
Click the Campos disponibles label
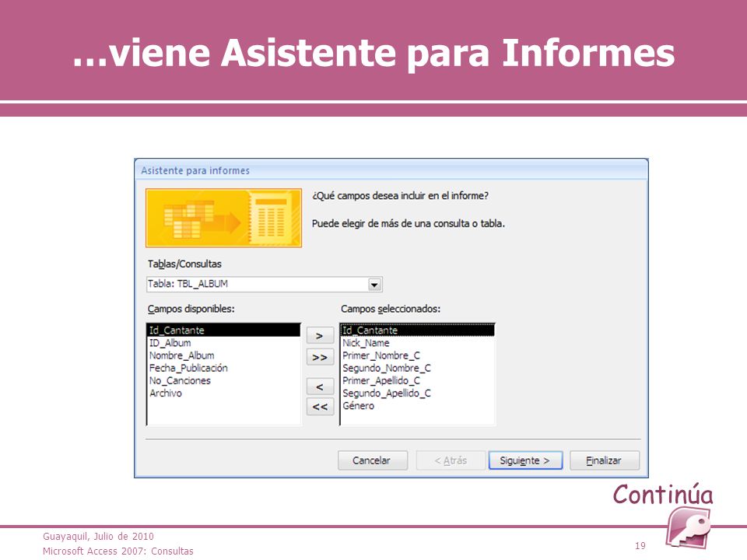coord(191,309)
